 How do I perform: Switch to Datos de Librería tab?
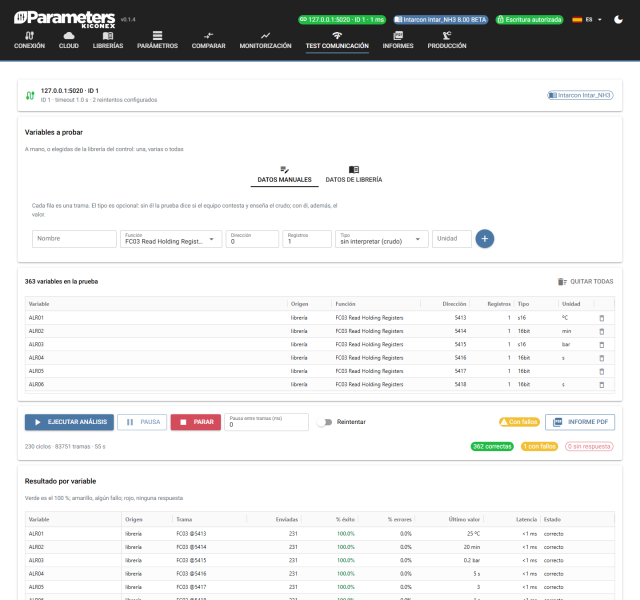(x=353, y=175)
